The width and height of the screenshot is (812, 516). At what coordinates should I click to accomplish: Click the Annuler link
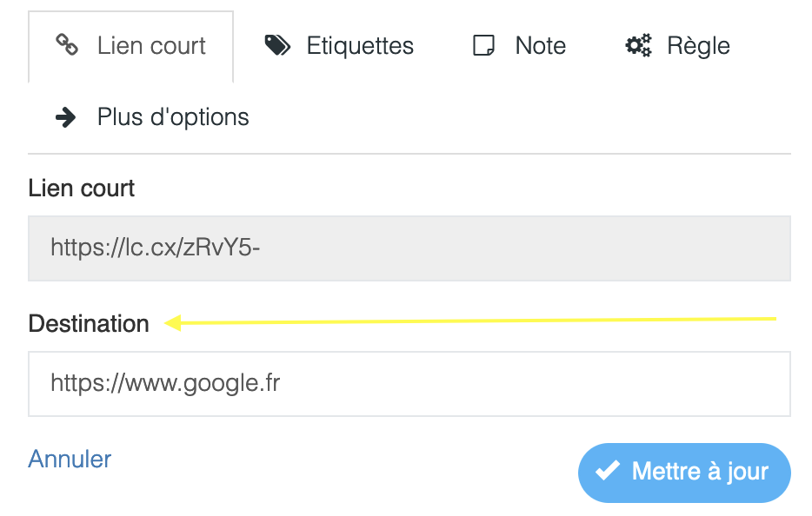click(x=70, y=459)
